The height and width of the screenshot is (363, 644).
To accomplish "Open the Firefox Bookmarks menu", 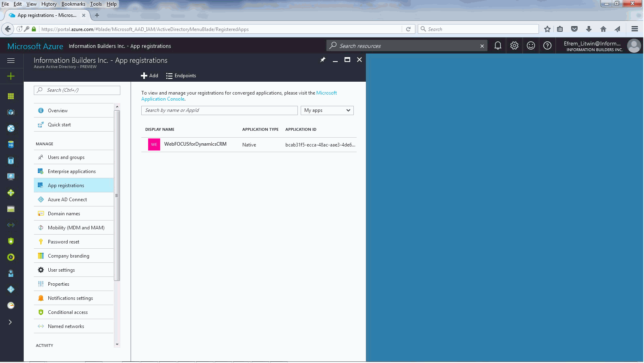I will (73, 4).
